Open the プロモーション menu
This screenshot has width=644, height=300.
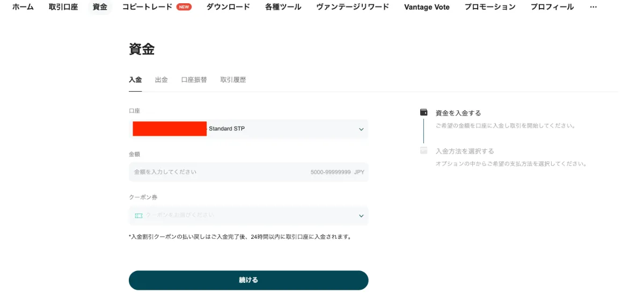tap(490, 7)
